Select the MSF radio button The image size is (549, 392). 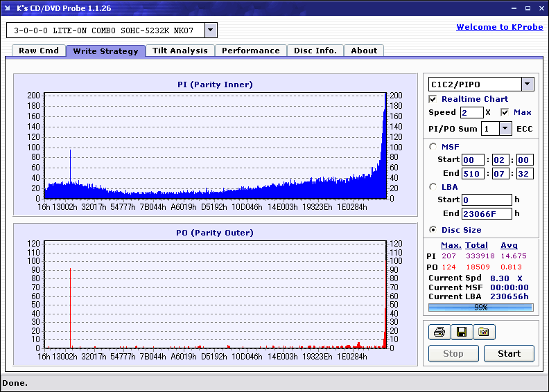click(433, 146)
